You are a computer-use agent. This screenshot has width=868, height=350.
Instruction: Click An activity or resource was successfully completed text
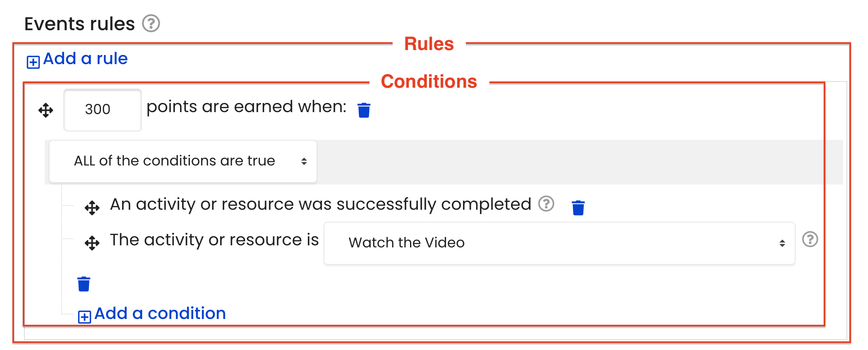pos(321,204)
